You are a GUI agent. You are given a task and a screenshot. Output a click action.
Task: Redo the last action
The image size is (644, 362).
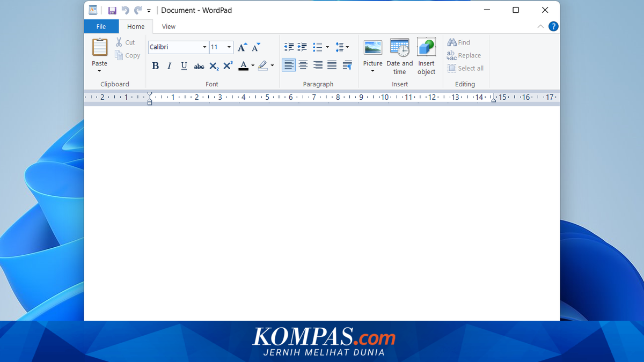[138, 10]
